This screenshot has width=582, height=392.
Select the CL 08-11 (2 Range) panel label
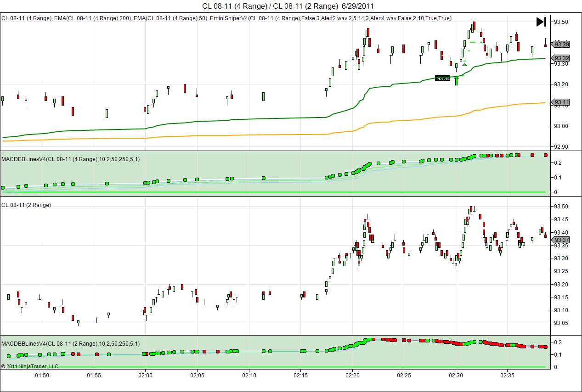pyautogui.click(x=26, y=205)
